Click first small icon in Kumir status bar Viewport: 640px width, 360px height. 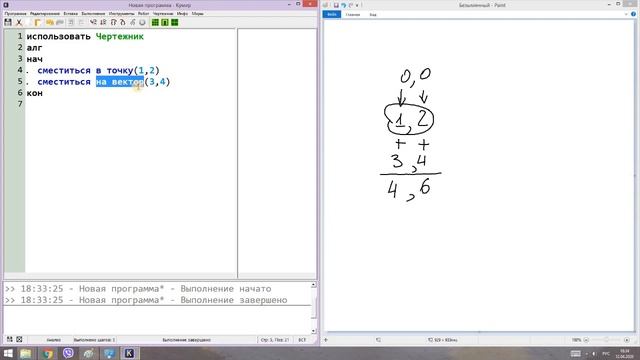tap(9, 340)
